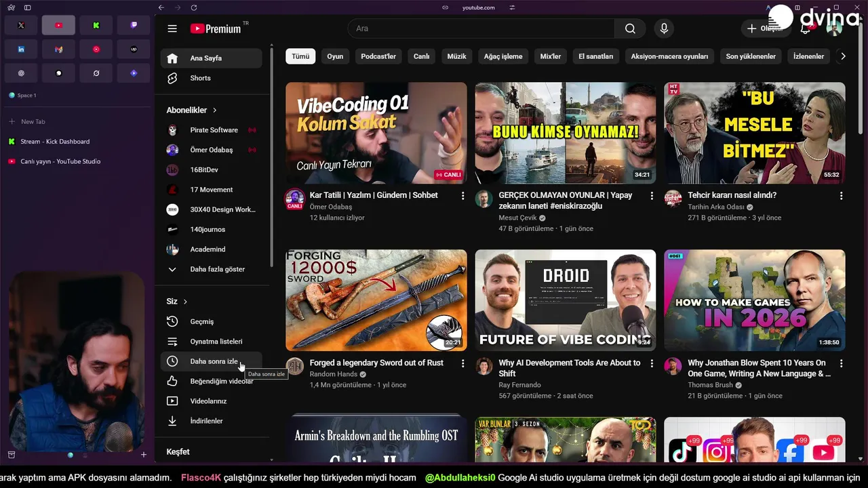Open HOW TO MAKE GAMES IN 2026 thumbnail
The image size is (868, 488).
click(755, 300)
